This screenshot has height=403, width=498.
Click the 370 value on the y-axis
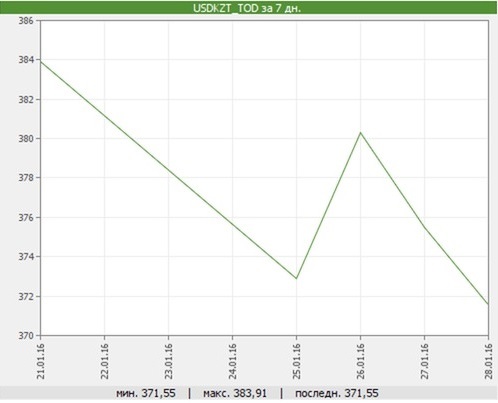point(26,335)
